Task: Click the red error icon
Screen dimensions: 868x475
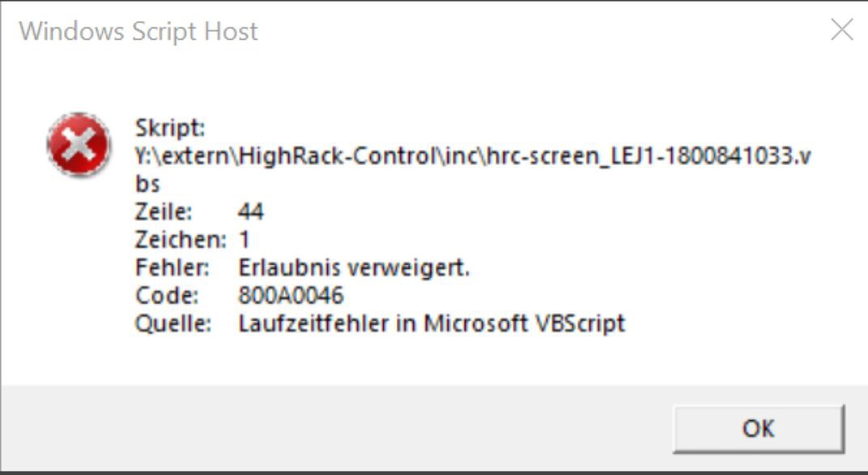Action: [79, 145]
